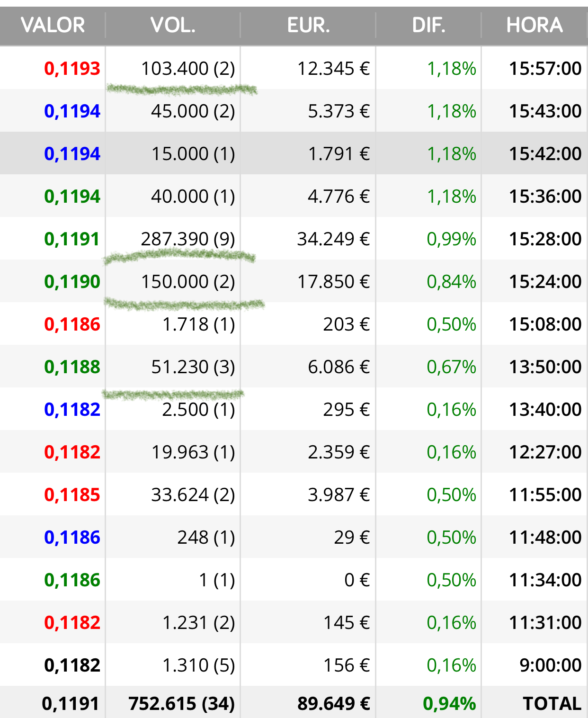Select the blue 0,1186 price value
The image size is (588, 718).
[x=72, y=538]
